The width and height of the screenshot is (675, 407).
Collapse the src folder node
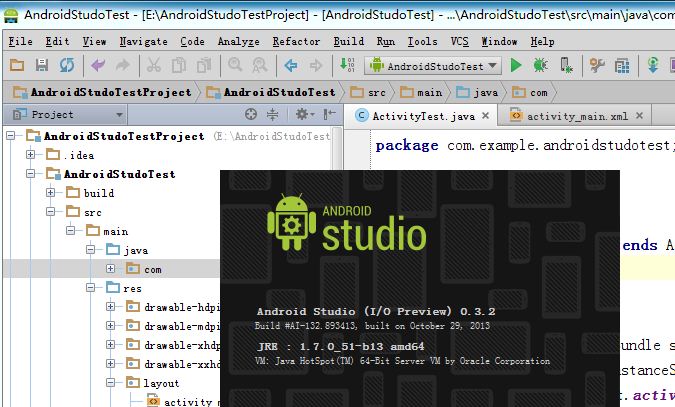pos(50,211)
